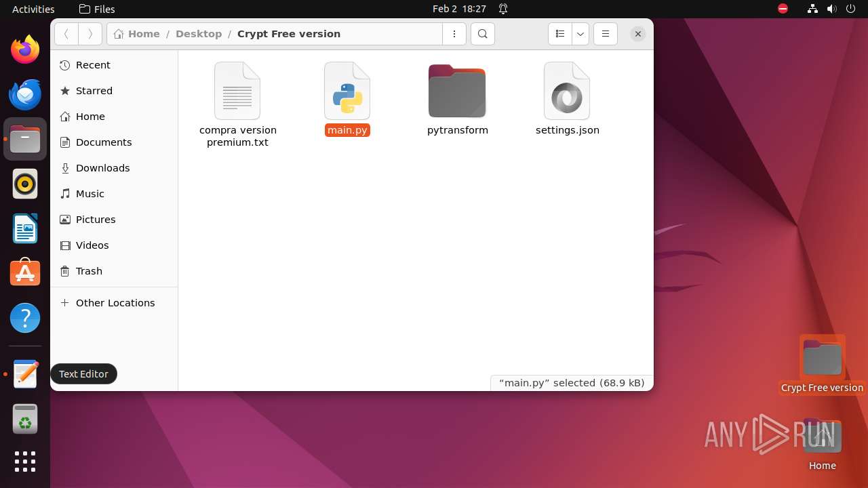The image size is (868, 488).
Task: Click the compra version premium.txt label
Action: (x=238, y=136)
